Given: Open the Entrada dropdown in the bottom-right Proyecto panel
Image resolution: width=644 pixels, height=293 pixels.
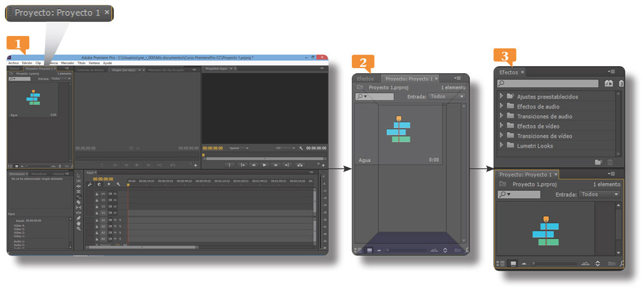Looking at the screenshot, I should pos(599,194).
